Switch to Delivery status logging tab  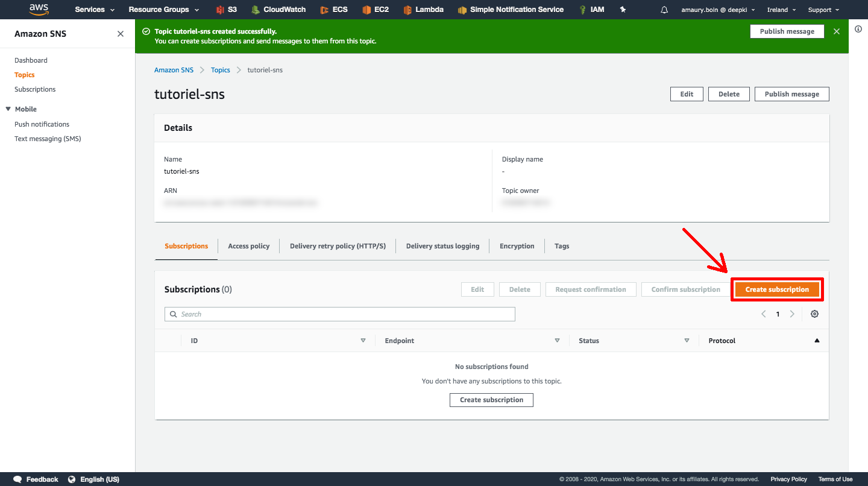[x=443, y=246]
